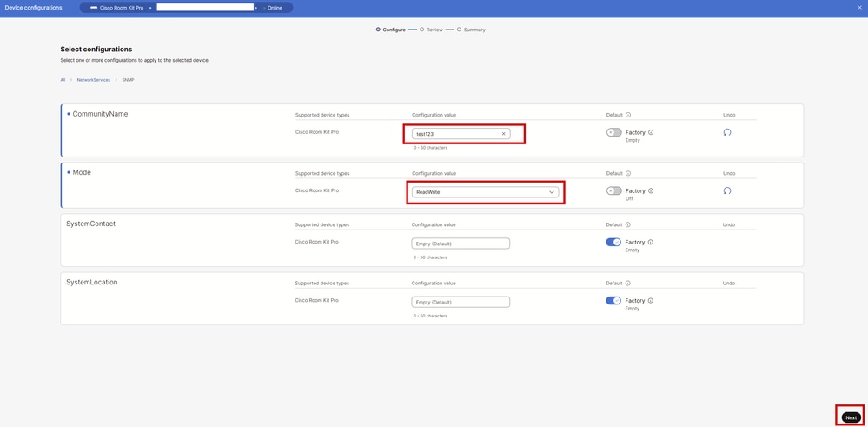Open info icon next to Mode Factory label
This screenshot has height=427, width=868.
coord(651,190)
